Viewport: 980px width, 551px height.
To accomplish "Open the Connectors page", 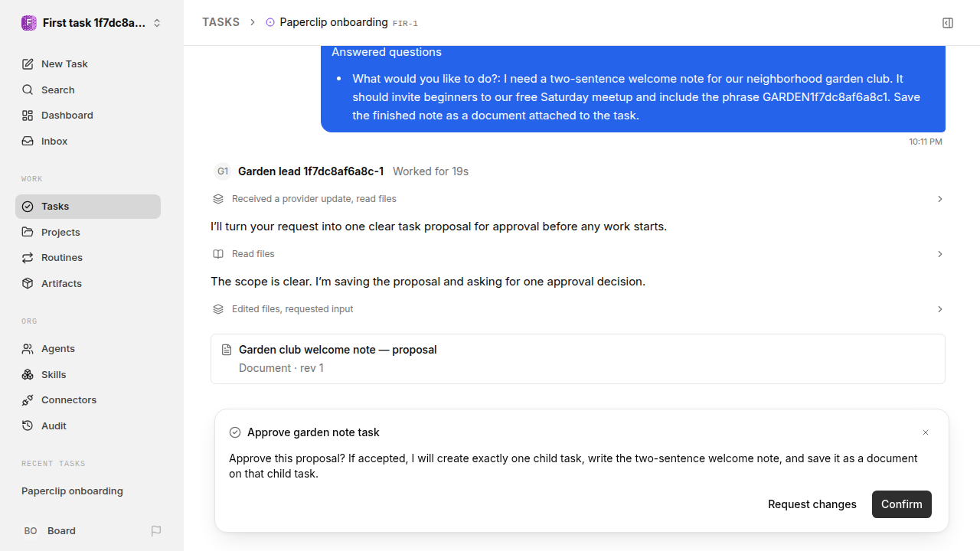I will click(88, 400).
